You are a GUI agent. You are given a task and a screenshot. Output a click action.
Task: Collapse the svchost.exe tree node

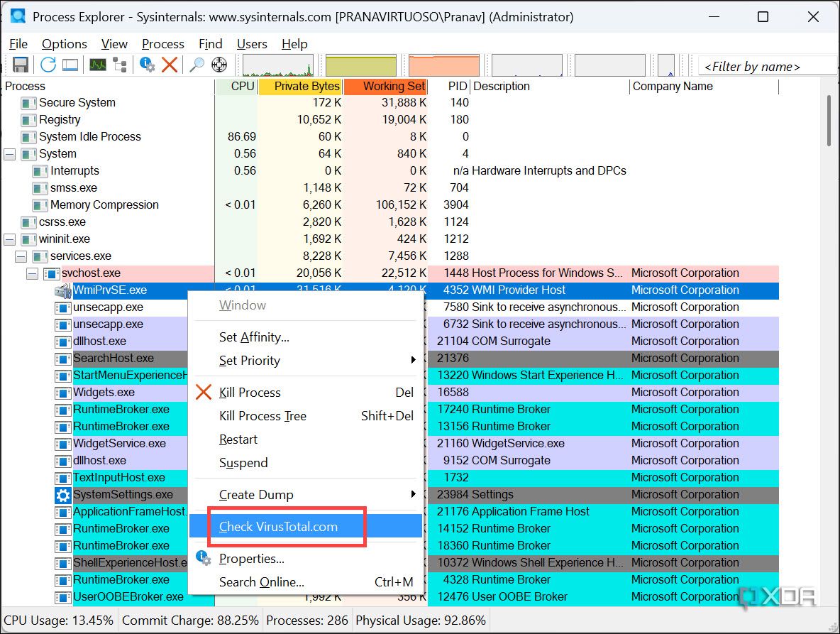click(32, 274)
